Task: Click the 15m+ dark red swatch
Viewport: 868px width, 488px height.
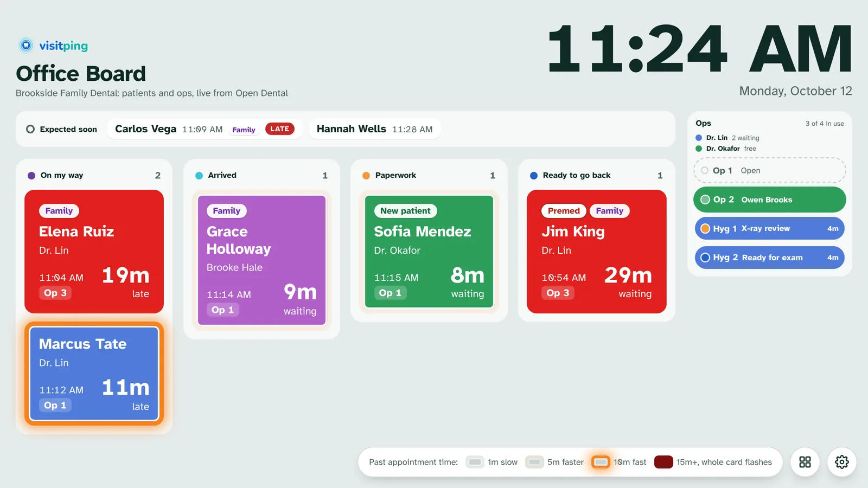Action: click(x=663, y=462)
